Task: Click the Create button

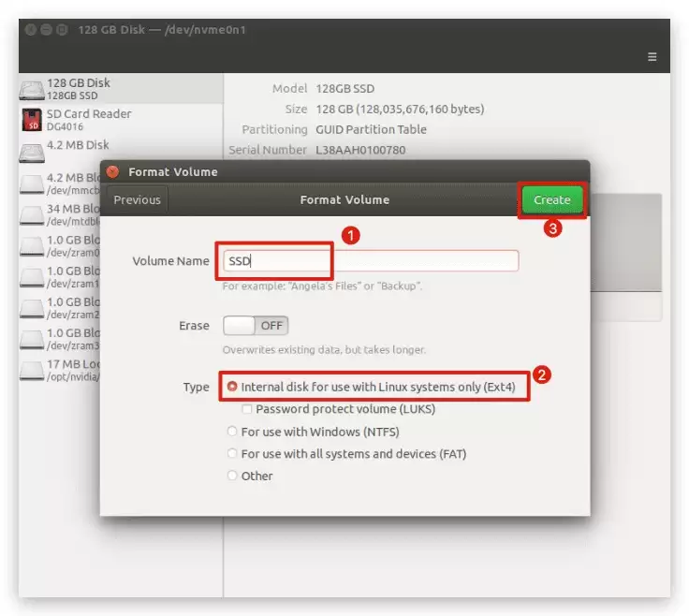Action: tap(552, 200)
